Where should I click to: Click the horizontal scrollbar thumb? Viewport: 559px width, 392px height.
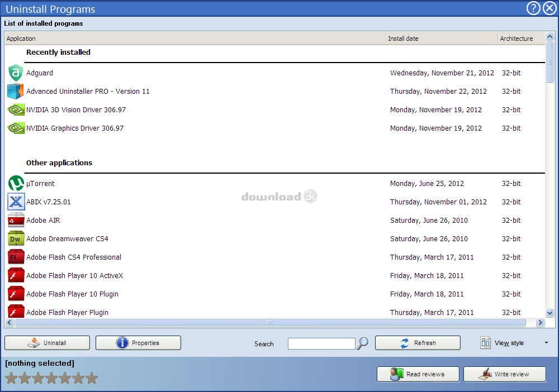point(270,323)
